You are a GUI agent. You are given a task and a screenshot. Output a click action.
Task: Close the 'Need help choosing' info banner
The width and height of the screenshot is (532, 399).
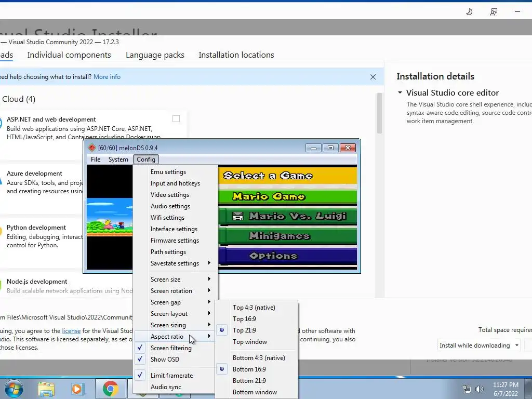point(373,77)
